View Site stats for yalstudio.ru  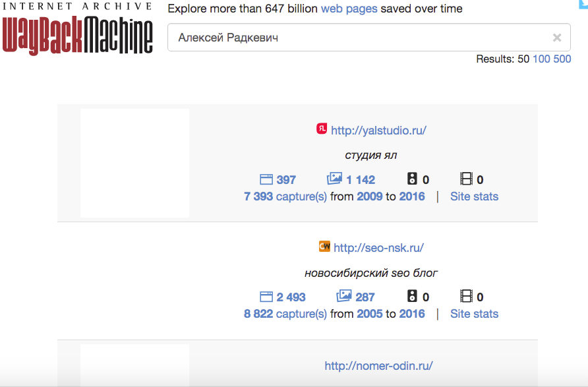[475, 196]
